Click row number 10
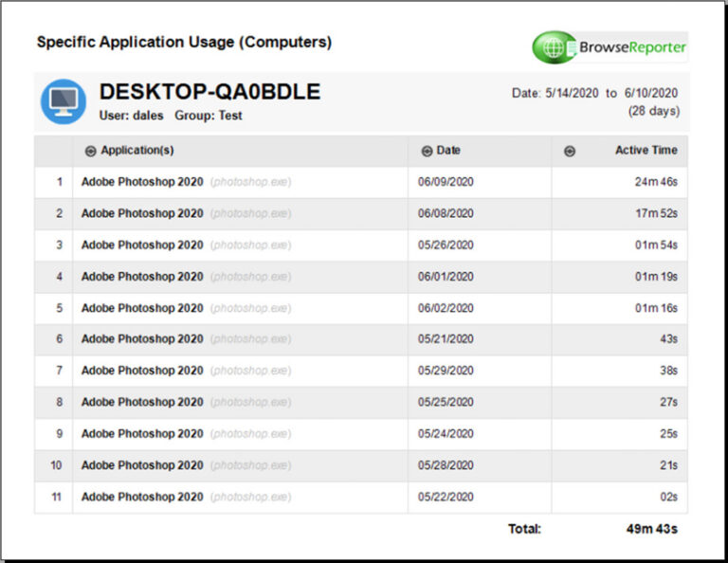The height and width of the screenshot is (563, 728). pos(56,465)
